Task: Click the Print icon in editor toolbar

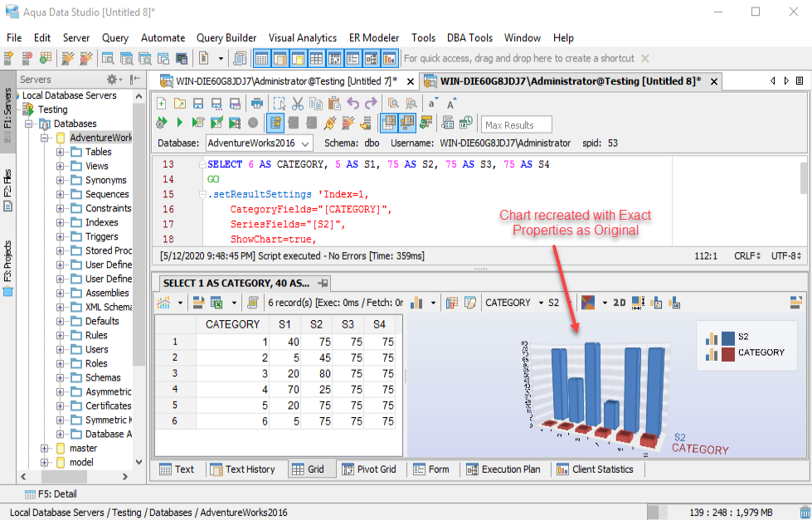Action: point(257,104)
